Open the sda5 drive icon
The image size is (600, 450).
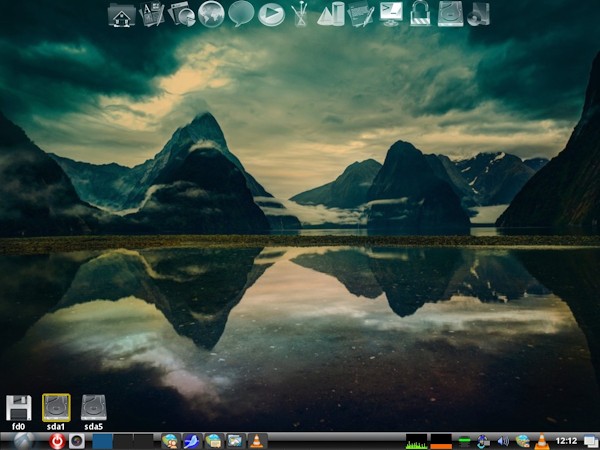[x=94, y=408]
